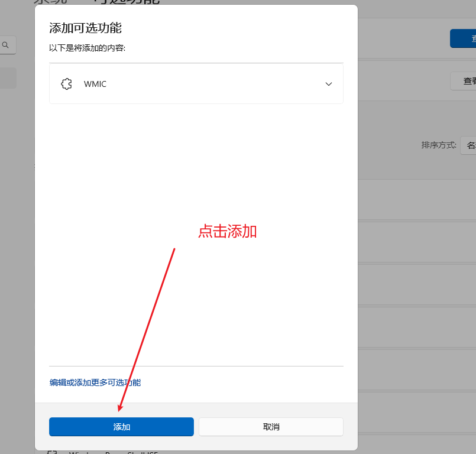Screen dimensions: 476x454
Task: Click the downward chevron on the WMIC row
Action: point(328,84)
